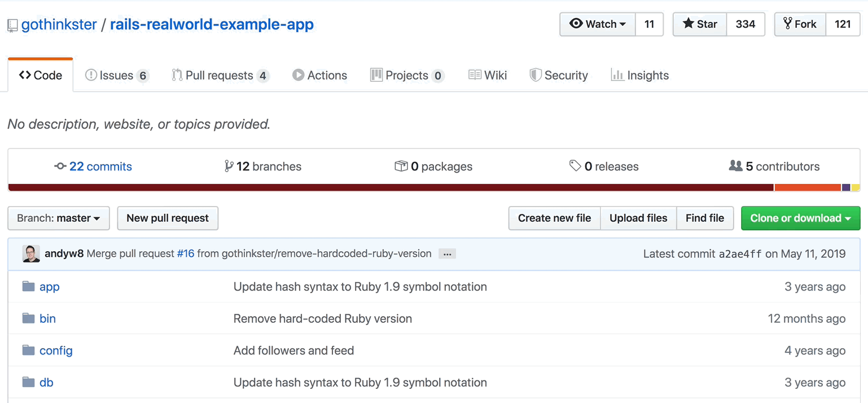Click the repository book icon
868x403 pixels.
coord(12,25)
